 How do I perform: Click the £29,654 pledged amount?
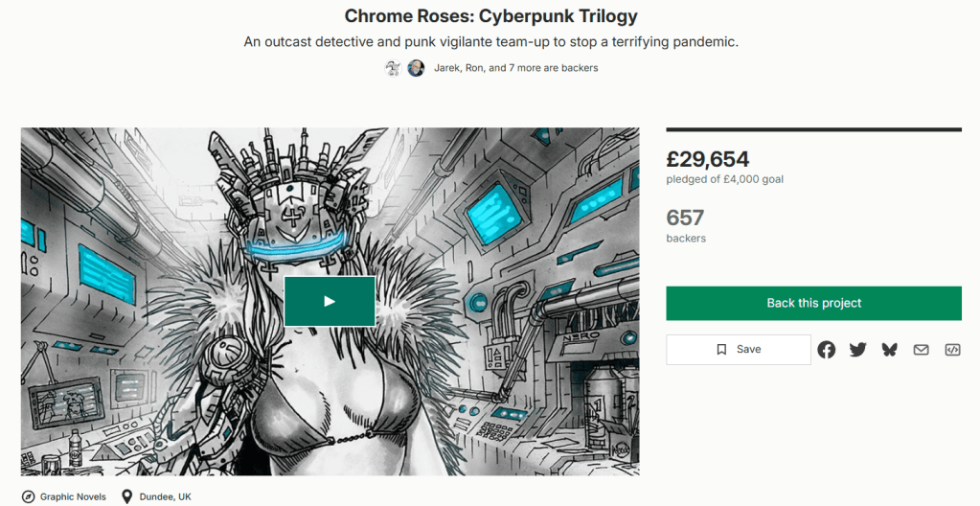click(708, 159)
